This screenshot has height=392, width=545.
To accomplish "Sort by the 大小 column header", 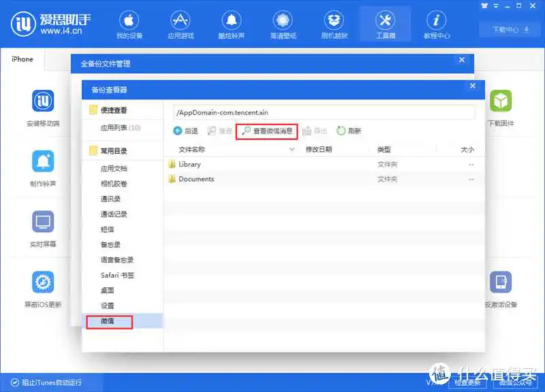I will 467,150.
